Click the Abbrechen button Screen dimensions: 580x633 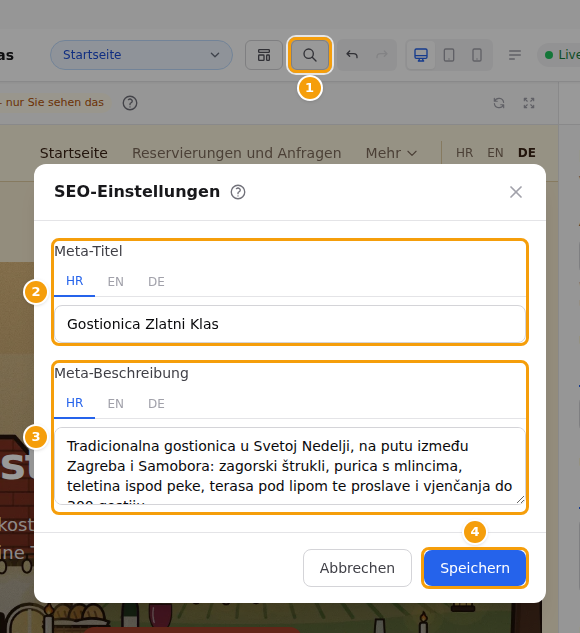tap(357, 568)
